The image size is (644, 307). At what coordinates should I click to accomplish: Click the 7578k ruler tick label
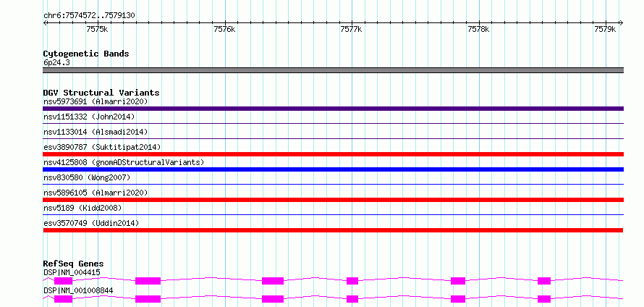(478, 29)
